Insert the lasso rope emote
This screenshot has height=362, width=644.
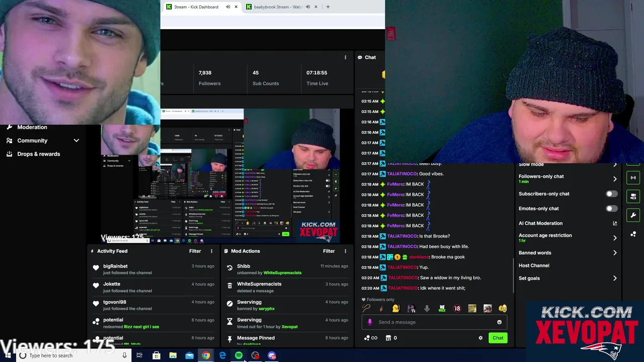click(366, 308)
